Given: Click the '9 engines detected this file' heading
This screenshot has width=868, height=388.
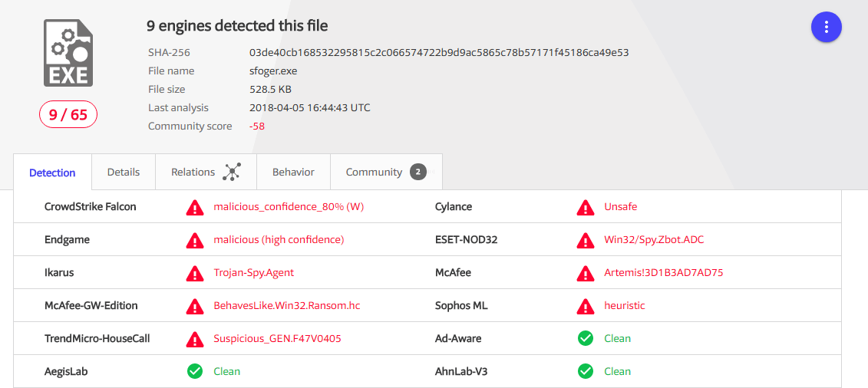Looking at the screenshot, I should point(237,25).
